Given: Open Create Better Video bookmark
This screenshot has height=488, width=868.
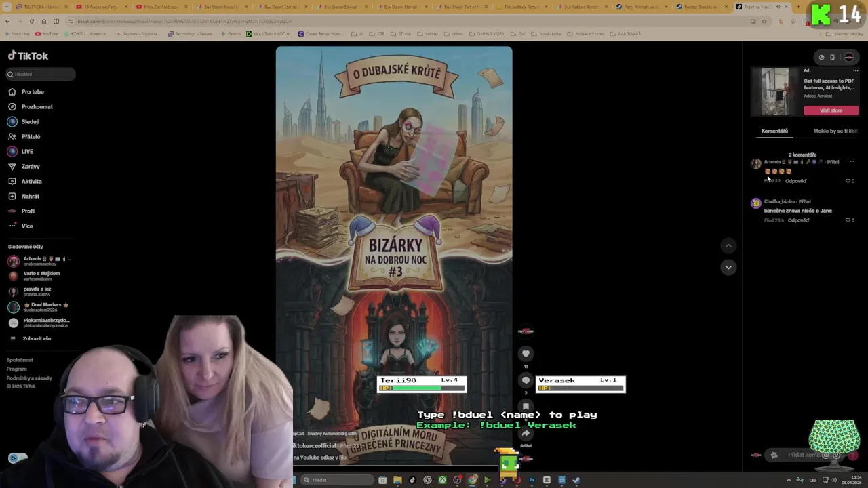Looking at the screenshot, I should coord(321,33).
